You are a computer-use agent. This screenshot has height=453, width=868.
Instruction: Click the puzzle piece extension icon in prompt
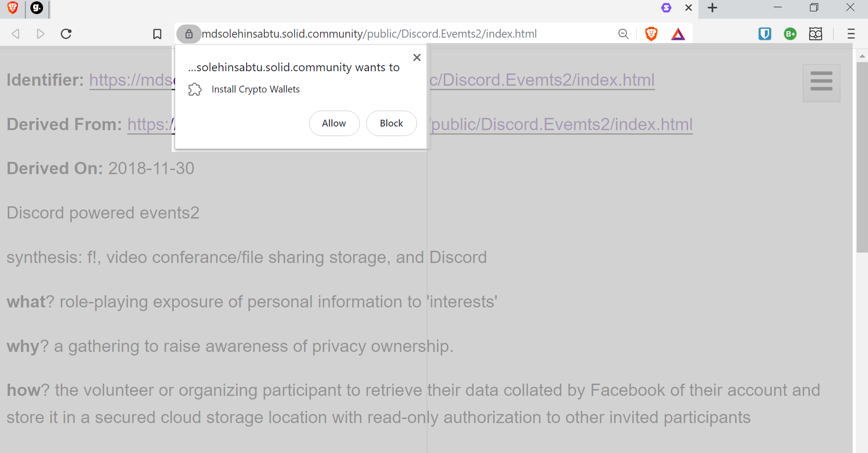pos(195,89)
